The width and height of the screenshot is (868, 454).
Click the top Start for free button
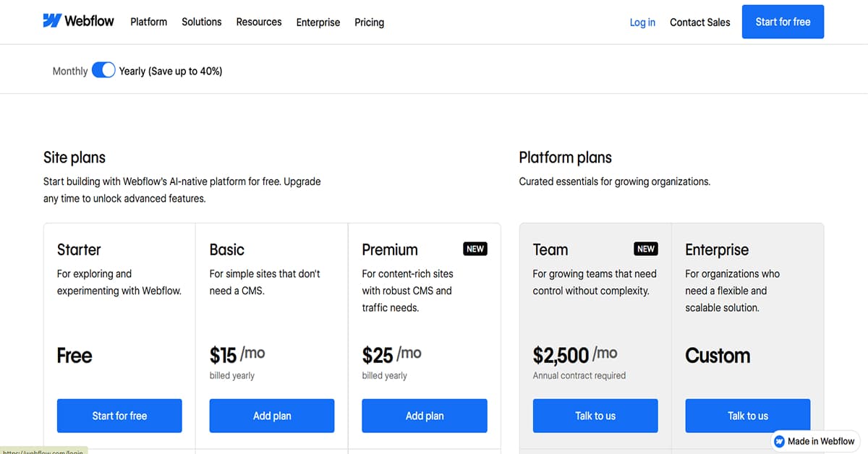click(783, 22)
